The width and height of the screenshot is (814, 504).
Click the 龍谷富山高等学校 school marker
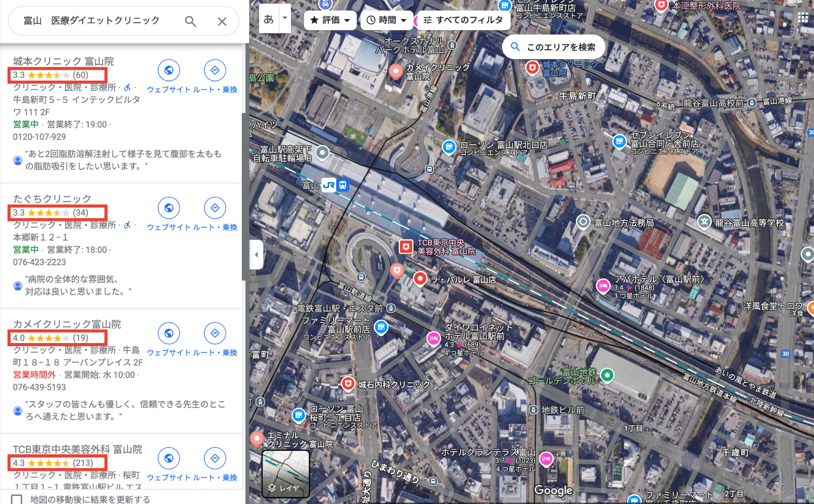704,222
